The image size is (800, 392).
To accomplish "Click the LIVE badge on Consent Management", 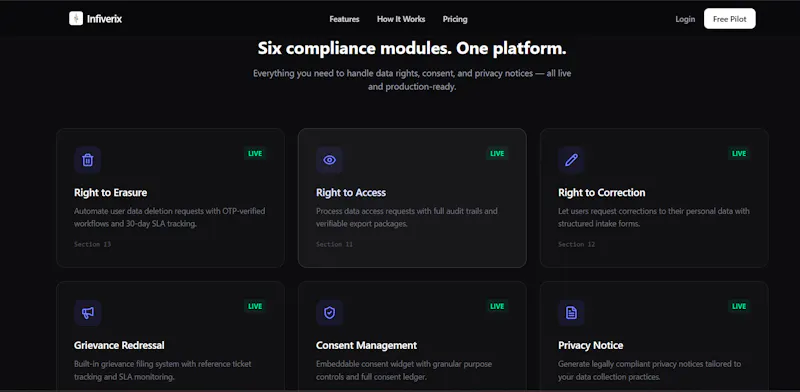I will 497,306.
